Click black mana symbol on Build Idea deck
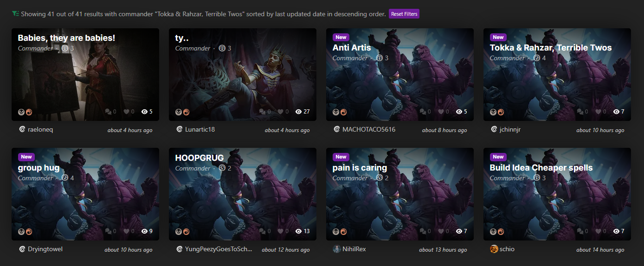 493,232
